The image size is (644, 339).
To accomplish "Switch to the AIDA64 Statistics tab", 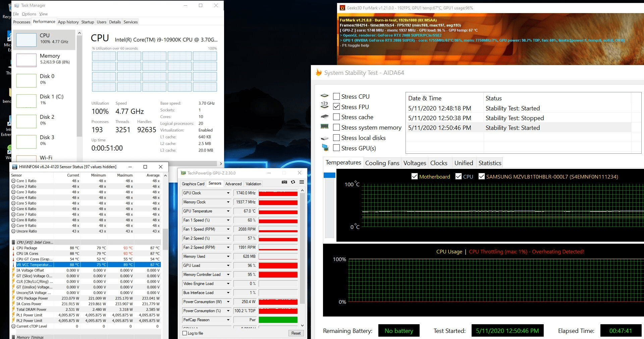I will 490,163.
